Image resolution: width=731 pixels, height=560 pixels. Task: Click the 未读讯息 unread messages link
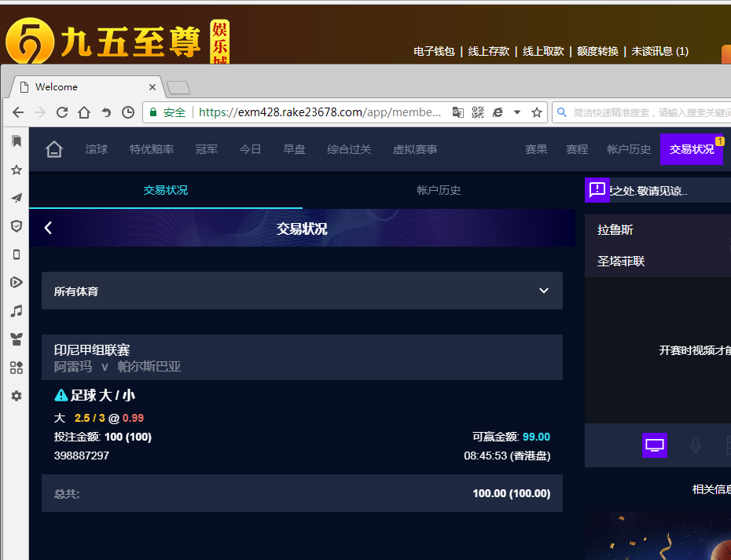(659, 51)
